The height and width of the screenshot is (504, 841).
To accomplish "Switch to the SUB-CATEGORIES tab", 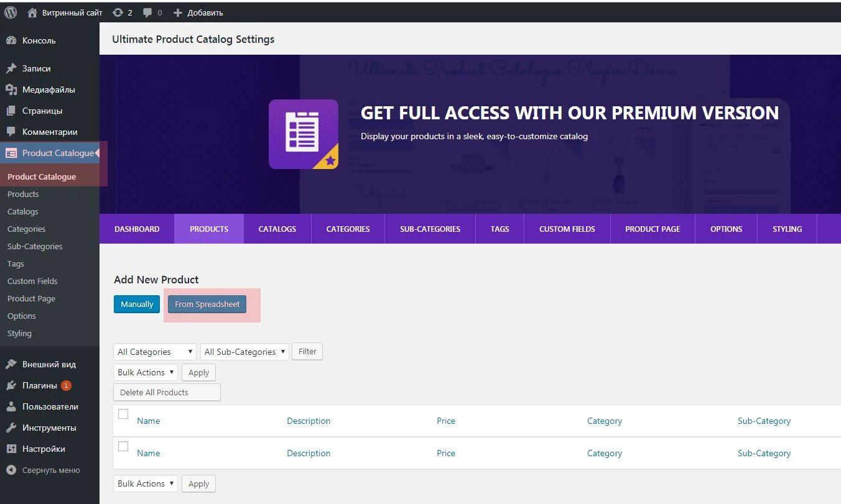I will point(430,229).
